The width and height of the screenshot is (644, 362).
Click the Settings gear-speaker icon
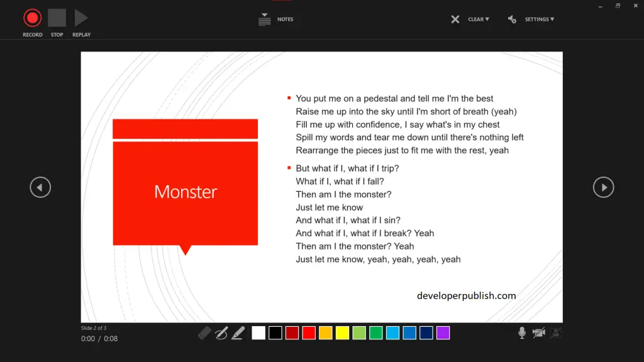[x=512, y=19]
